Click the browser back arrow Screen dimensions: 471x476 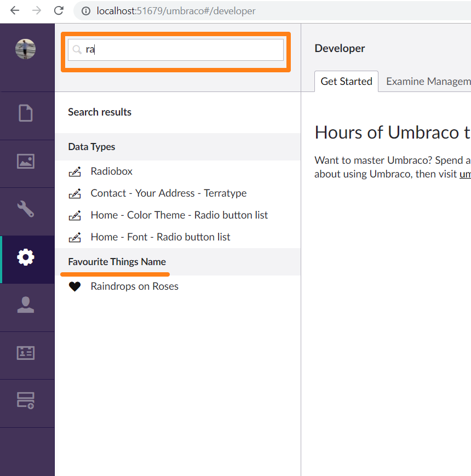point(15,10)
